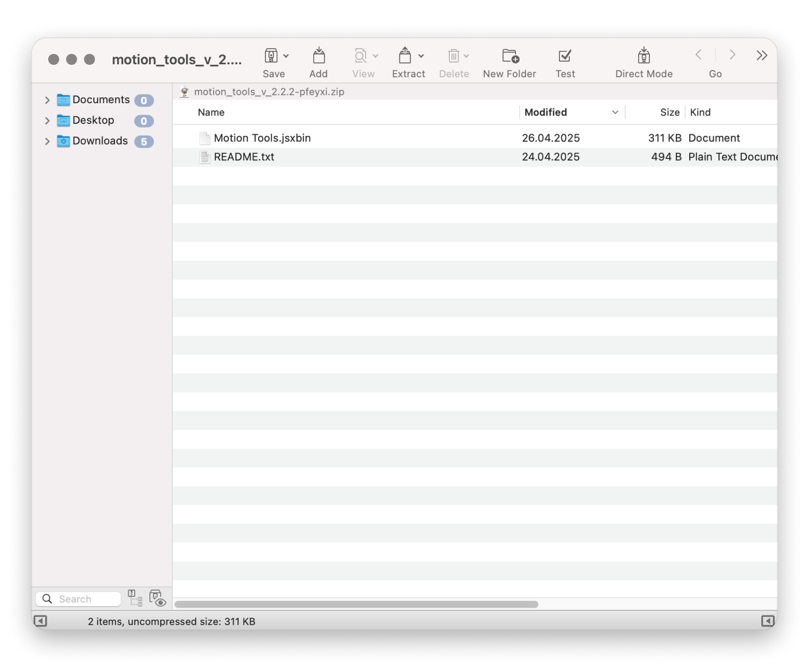The image size is (809, 672).
Task: Open the Extract options dropdown arrow
Action: pyautogui.click(x=421, y=56)
